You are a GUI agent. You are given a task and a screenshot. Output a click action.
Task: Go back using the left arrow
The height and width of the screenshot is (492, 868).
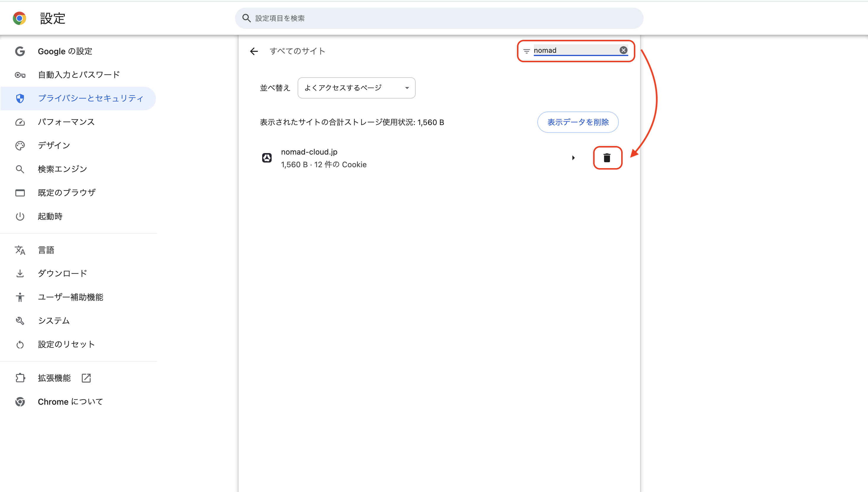click(x=254, y=51)
